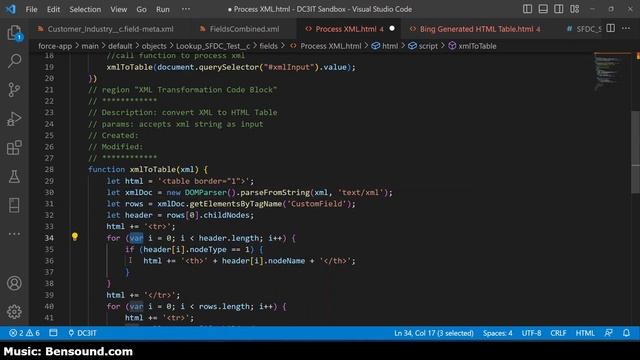Open the Edit menu
640x360 pixels.
53,9
